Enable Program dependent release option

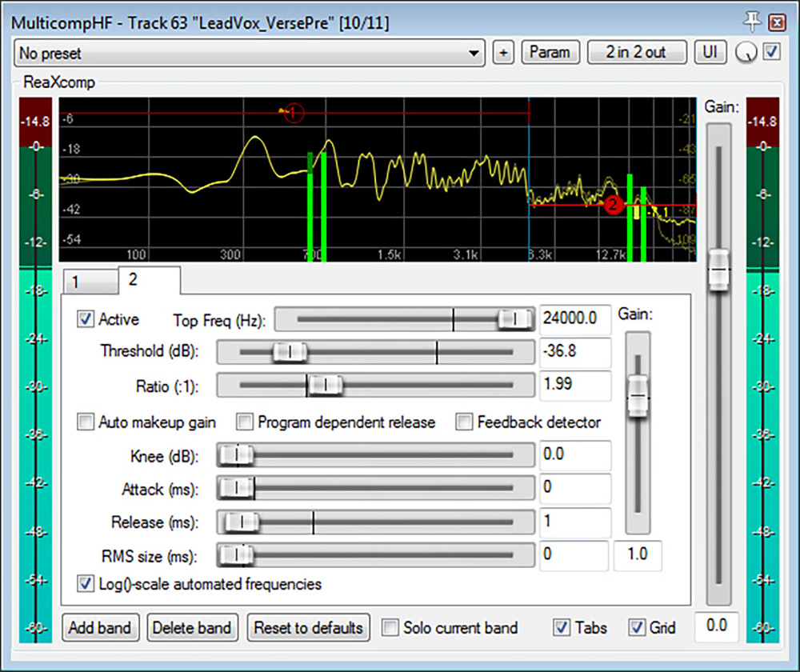coord(245,422)
